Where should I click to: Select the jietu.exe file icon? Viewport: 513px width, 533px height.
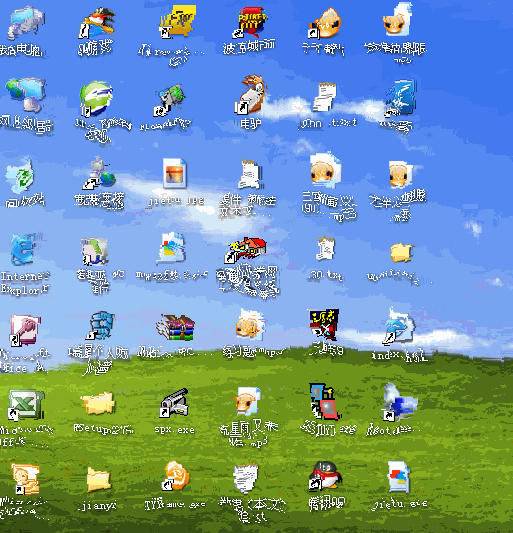(399, 477)
